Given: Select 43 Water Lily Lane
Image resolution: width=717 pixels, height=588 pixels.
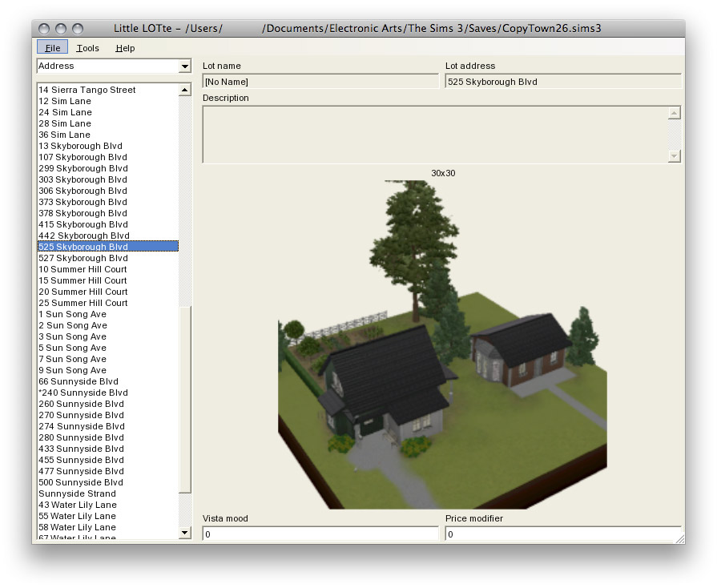Looking at the screenshot, I should click(x=108, y=505).
